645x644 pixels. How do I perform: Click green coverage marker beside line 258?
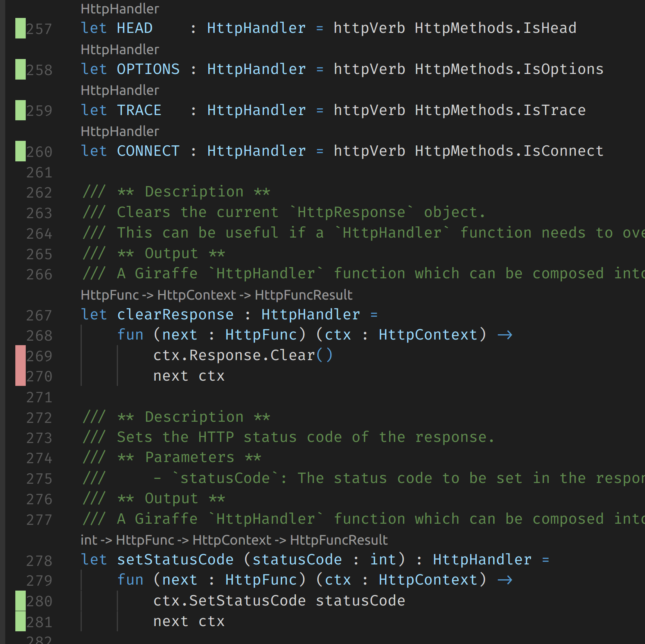tap(21, 69)
